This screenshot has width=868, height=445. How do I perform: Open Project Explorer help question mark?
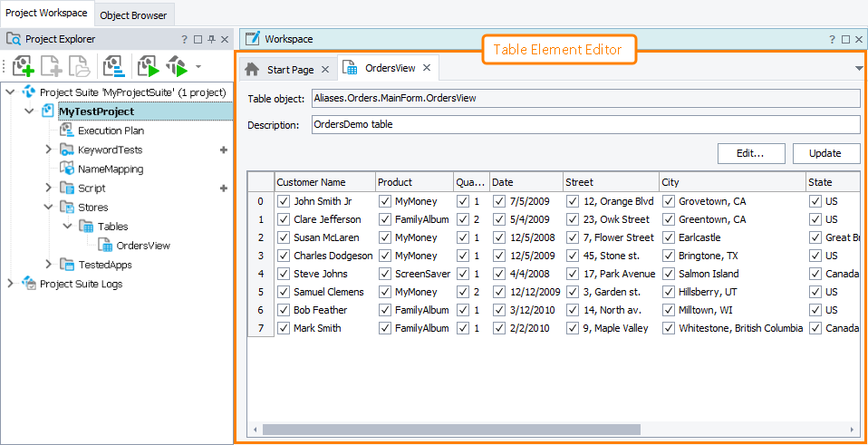click(x=185, y=40)
